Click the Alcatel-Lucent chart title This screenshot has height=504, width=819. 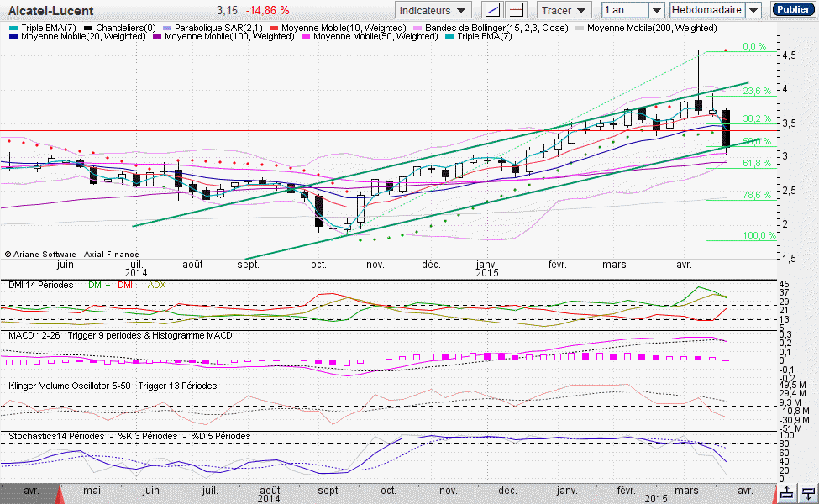[x=50, y=10]
